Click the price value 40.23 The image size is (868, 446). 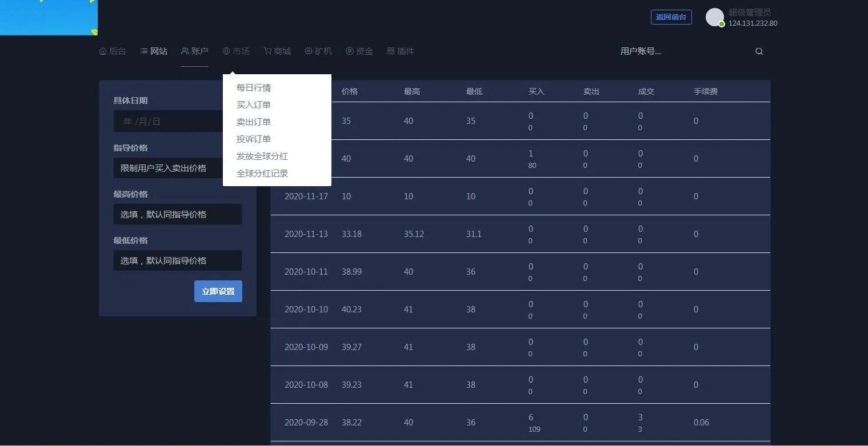coord(351,310)
